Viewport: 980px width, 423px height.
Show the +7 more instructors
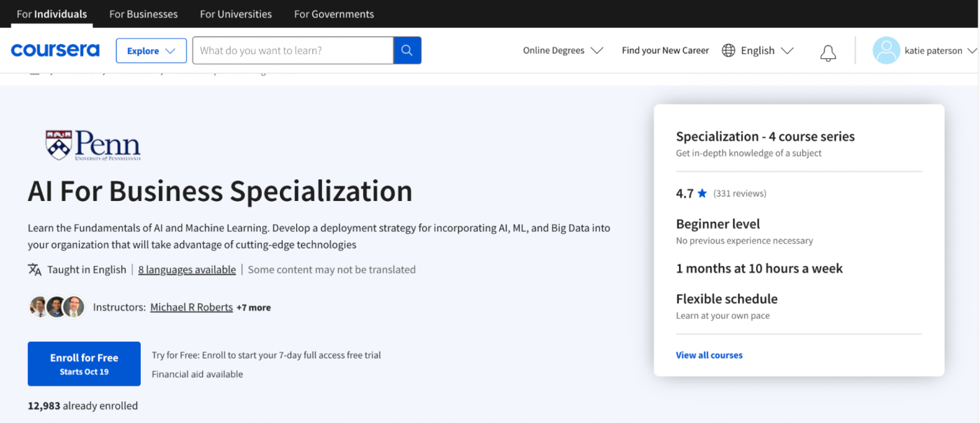pyautogui.click(x=253, y=307)
